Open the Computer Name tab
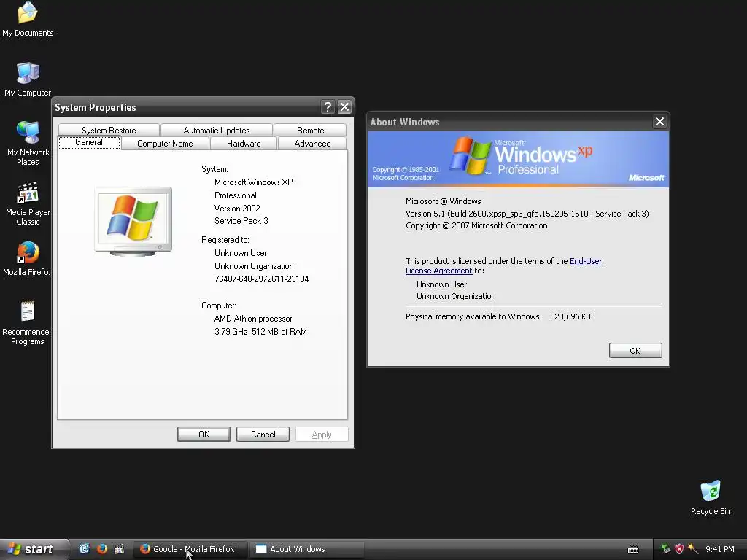This screenshot has width=747, height=560. [x=165, y=144]
